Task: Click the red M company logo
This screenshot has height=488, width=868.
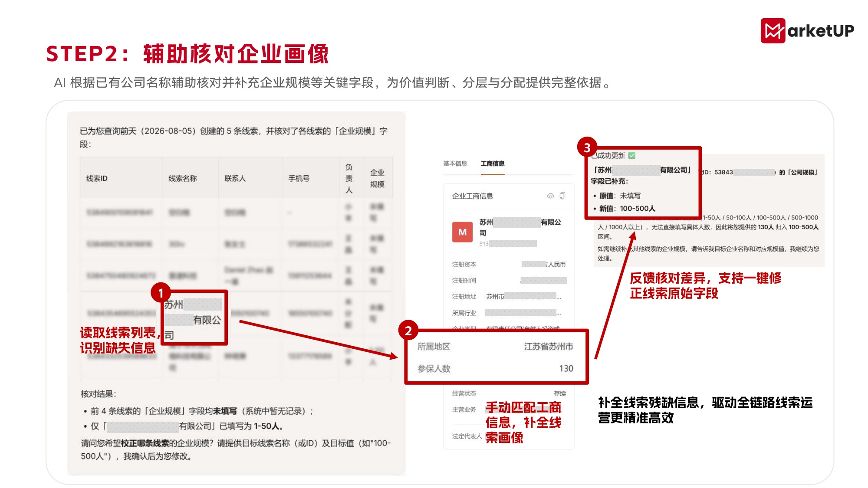Action: pos(462,232)
